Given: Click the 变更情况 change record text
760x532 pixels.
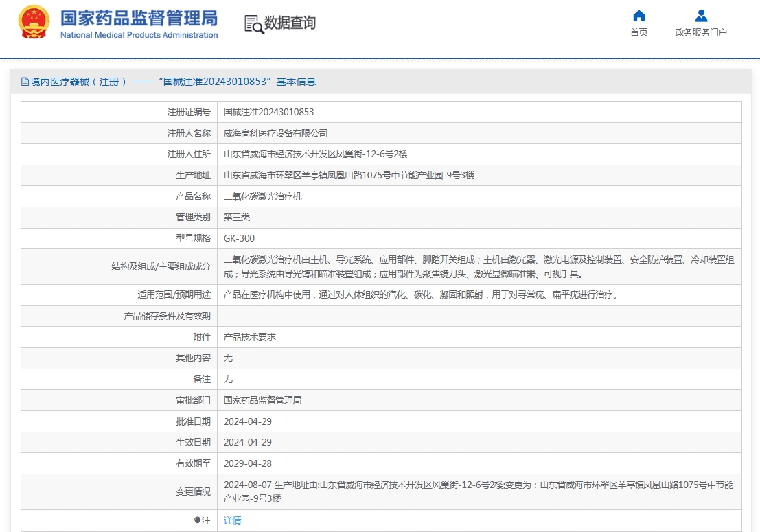Looking at the screenshot, I should (479, 491).
